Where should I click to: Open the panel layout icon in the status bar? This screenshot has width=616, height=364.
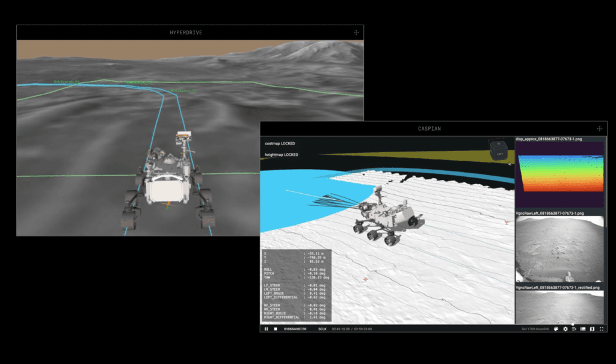pos(583,329)
